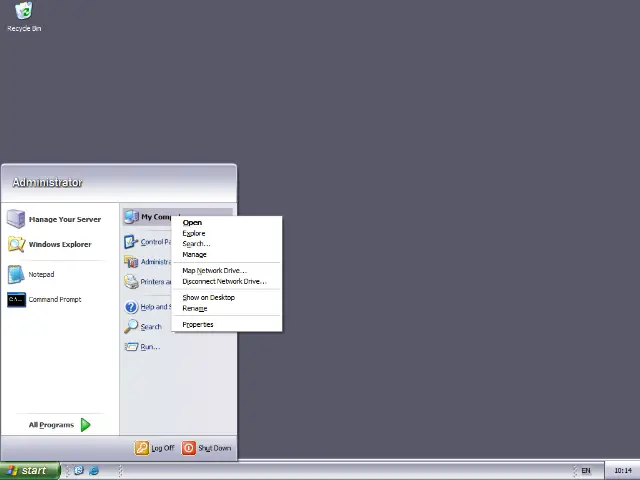Open the Recycle Bin desktop icon

tap(24, 17)
